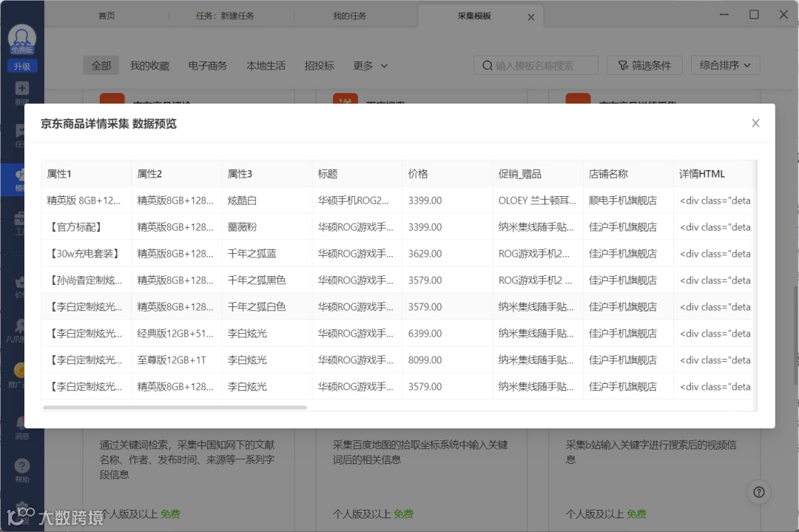This screenshot has height=532, width=799.
Task: Close the 采集模板 tab
Action: 531,17
